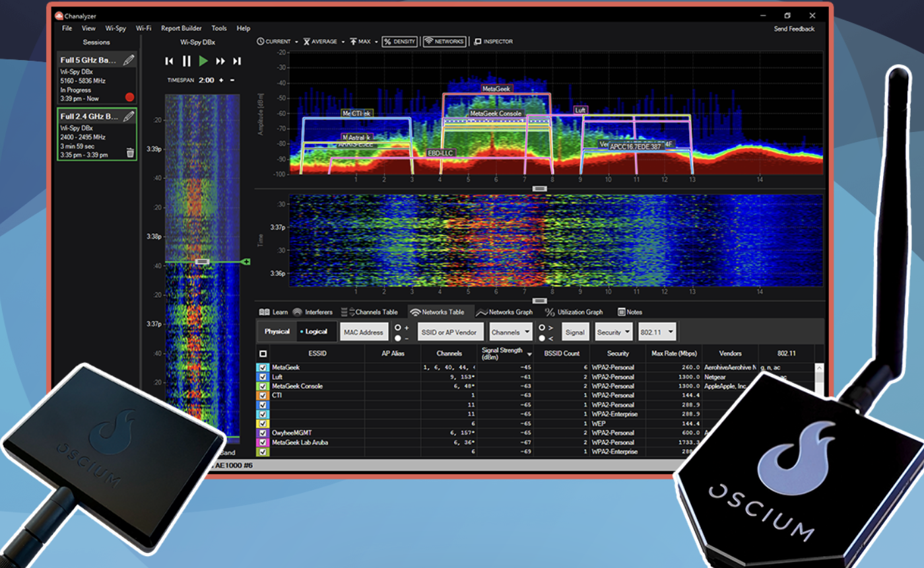Switch to the Networks Graph tab
The height and width of the screenshot is (568, 924).
[x=504, y=312]
